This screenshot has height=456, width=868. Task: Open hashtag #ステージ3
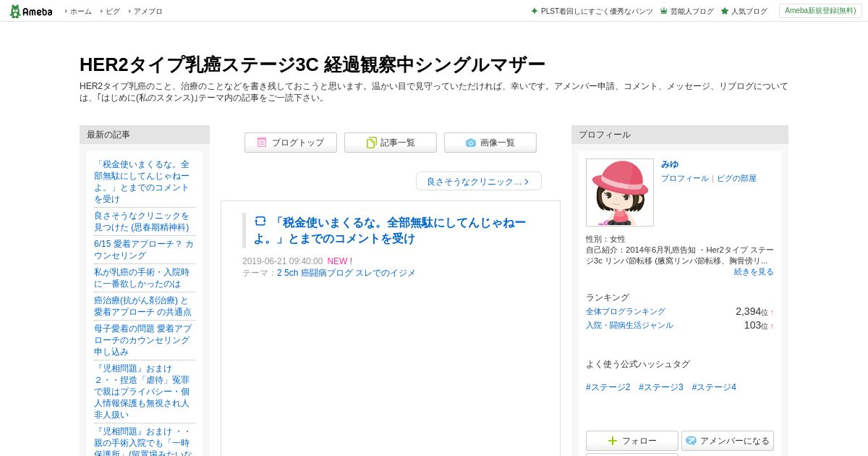pos(661,387)
